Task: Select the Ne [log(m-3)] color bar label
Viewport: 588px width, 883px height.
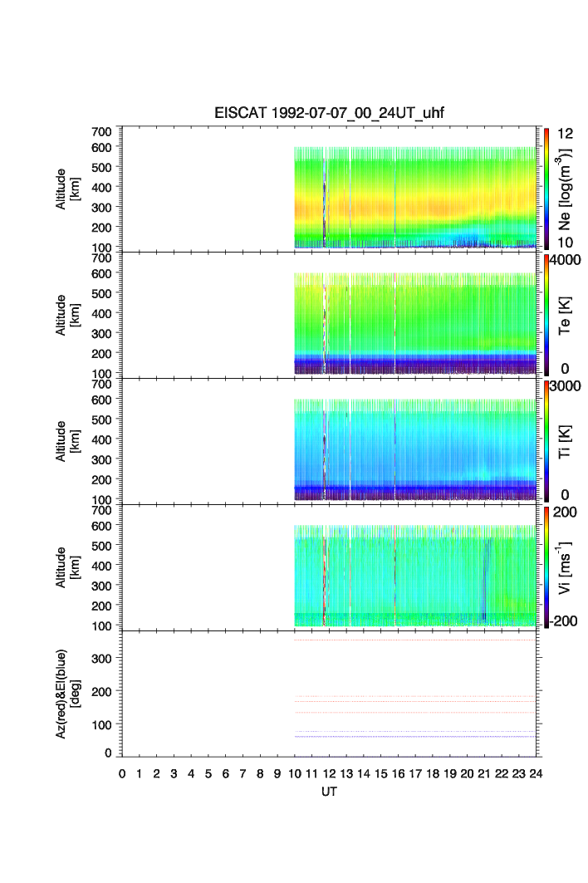Action: 565,189
